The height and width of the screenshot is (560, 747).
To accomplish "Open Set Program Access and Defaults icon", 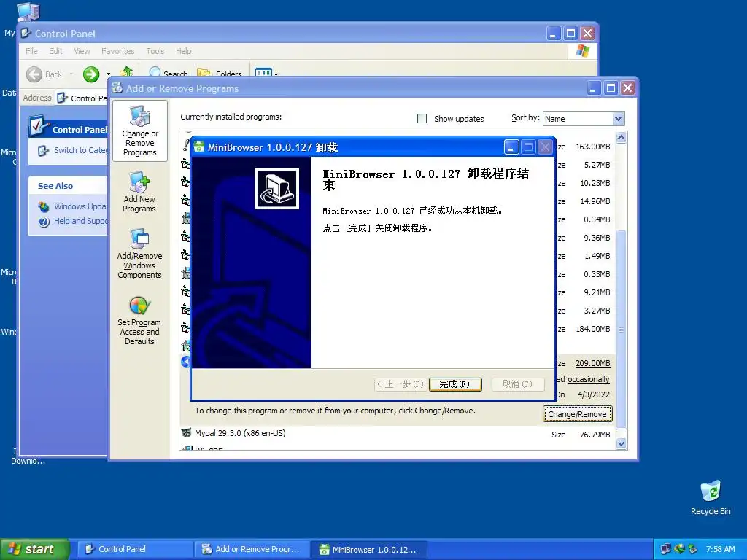I will click(139, 320).
